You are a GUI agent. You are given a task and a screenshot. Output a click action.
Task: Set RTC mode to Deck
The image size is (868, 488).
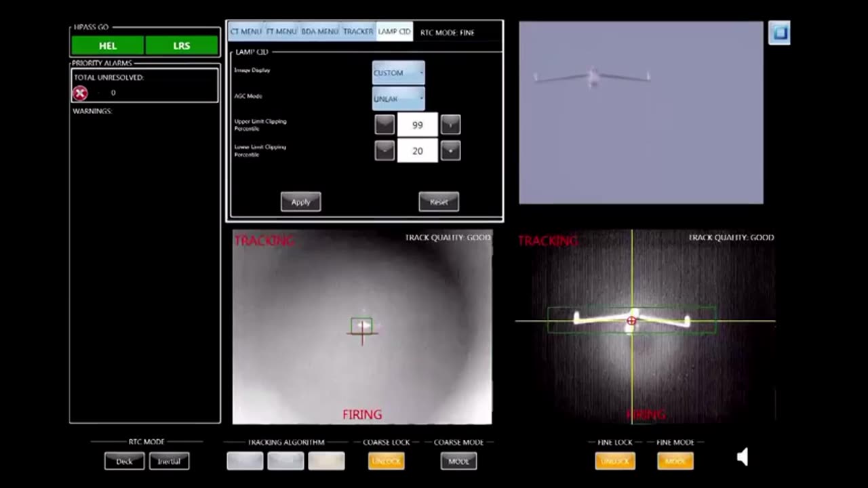tap(124, 461)
